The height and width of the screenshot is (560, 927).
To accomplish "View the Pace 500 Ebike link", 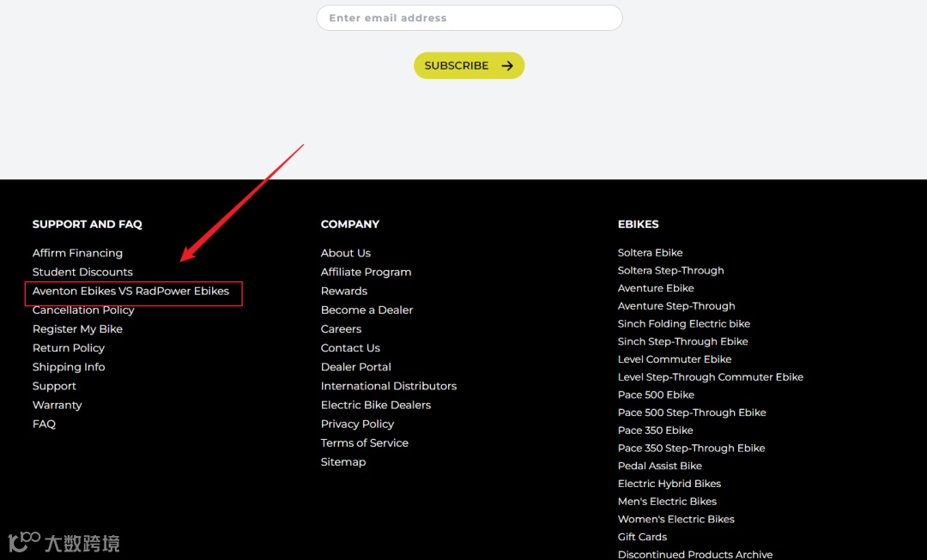I will pos(656,394).
